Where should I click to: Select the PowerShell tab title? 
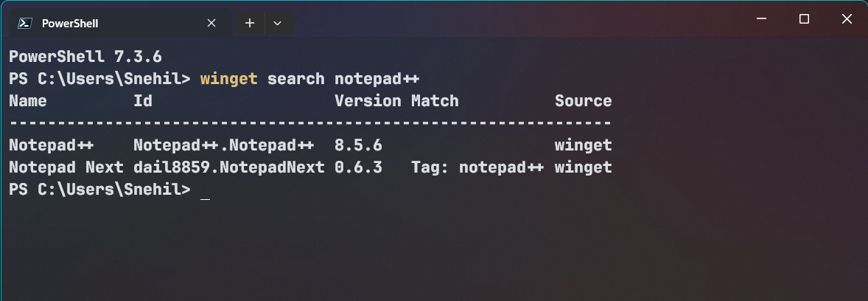tap(70, 24)
